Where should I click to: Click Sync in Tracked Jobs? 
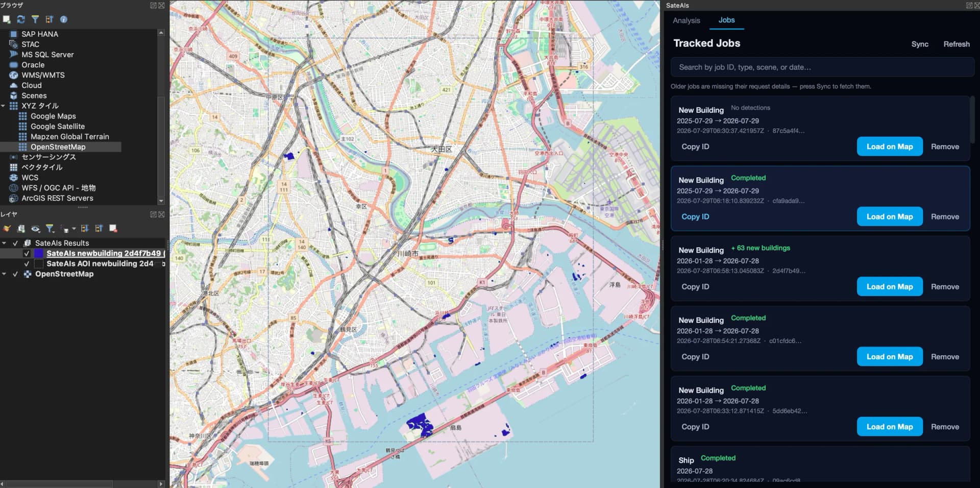920,44
